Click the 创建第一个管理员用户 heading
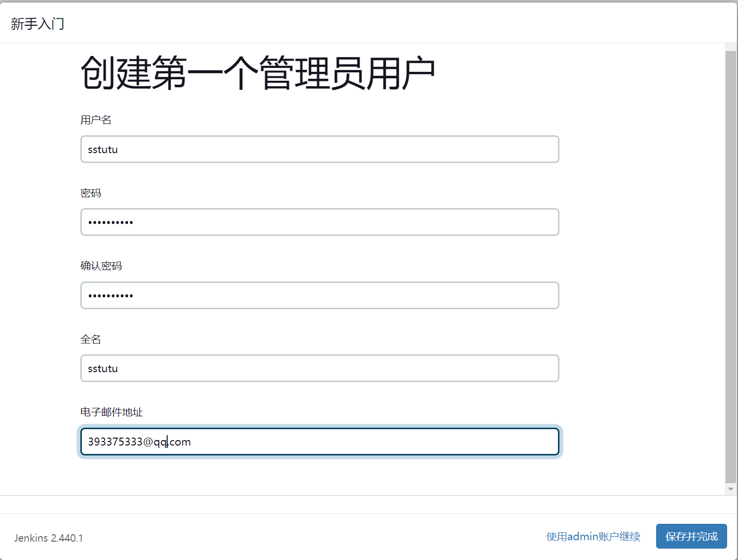This screenshot has width=738, height=560. pos(258,73)
